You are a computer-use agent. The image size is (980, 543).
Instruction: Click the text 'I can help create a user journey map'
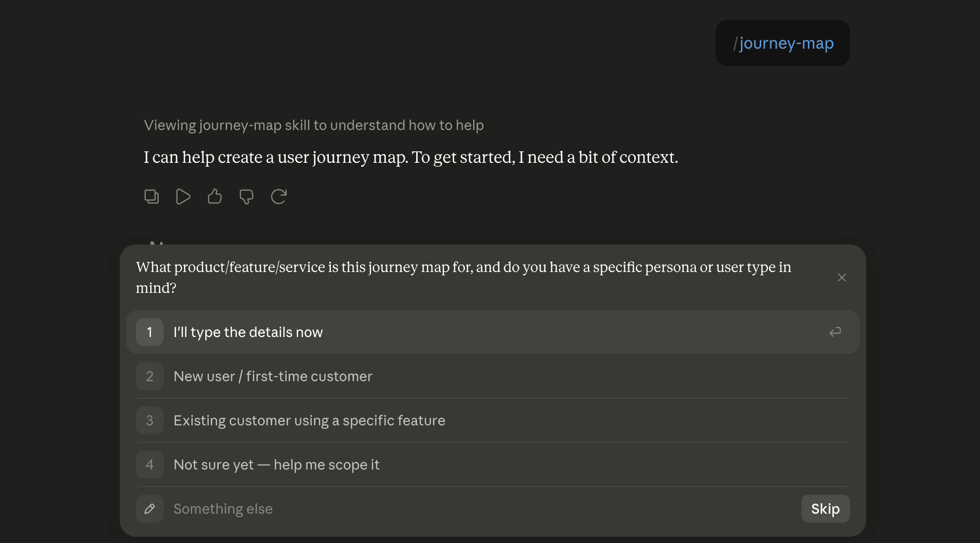point(276,157)
